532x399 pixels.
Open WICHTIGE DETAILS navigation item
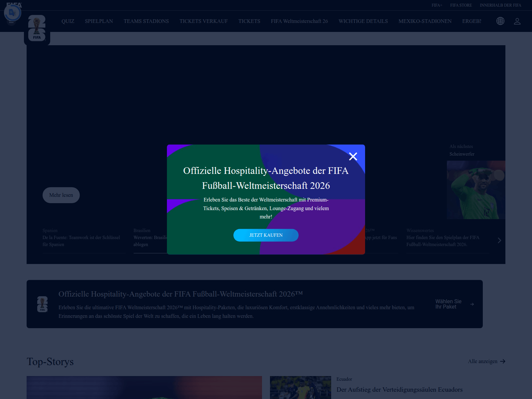[363, 21]
